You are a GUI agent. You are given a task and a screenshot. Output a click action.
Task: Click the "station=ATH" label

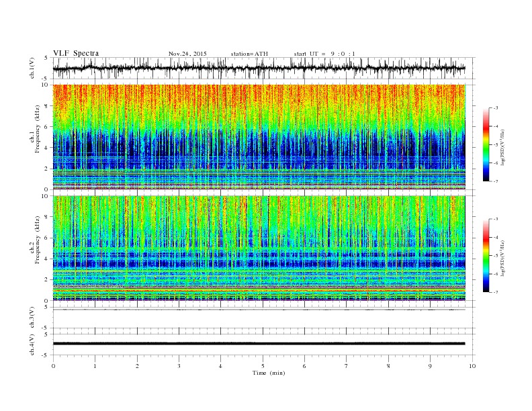coord(249,54)
